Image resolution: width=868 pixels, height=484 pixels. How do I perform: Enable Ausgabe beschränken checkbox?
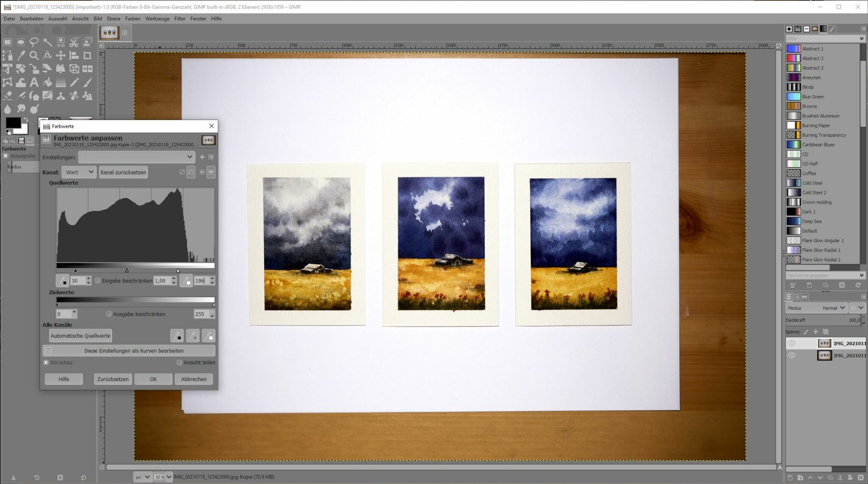pyautogui.click(x=109, y=314)
